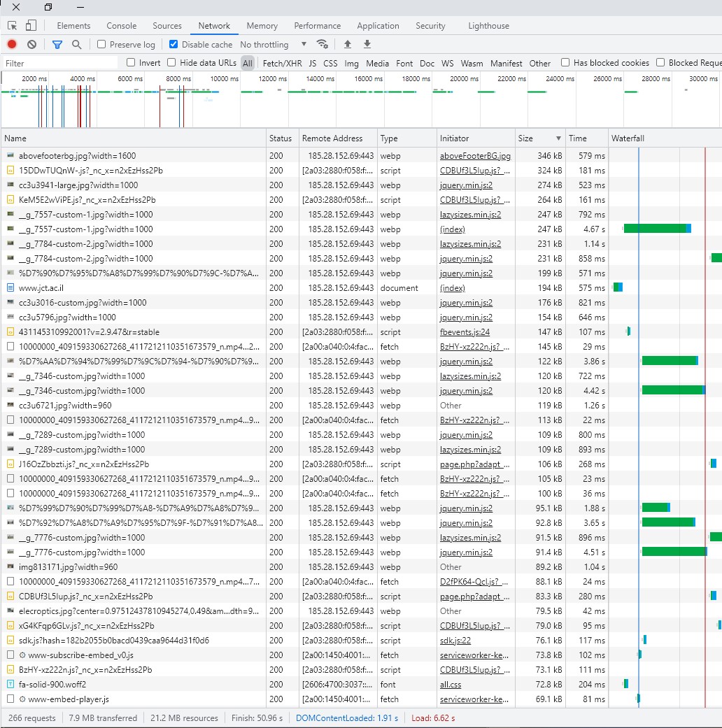
Task: Enable the Preserve log checkbox
Action: click(101, 44)
